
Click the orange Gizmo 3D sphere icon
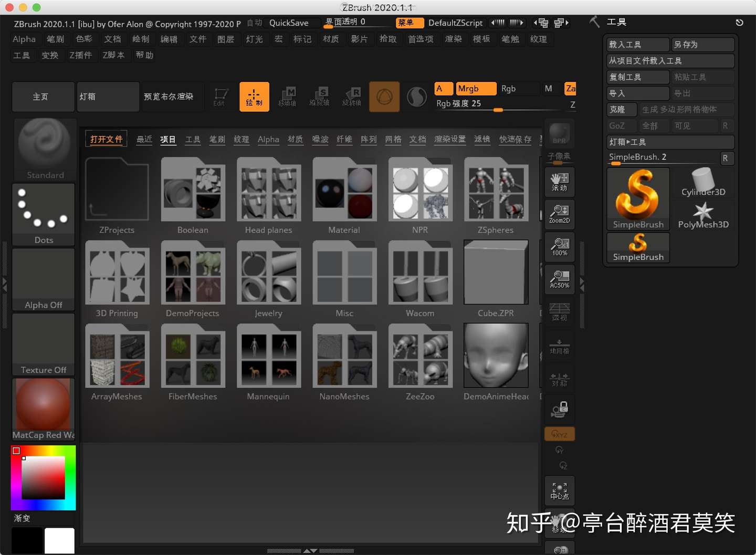(384, 97)
